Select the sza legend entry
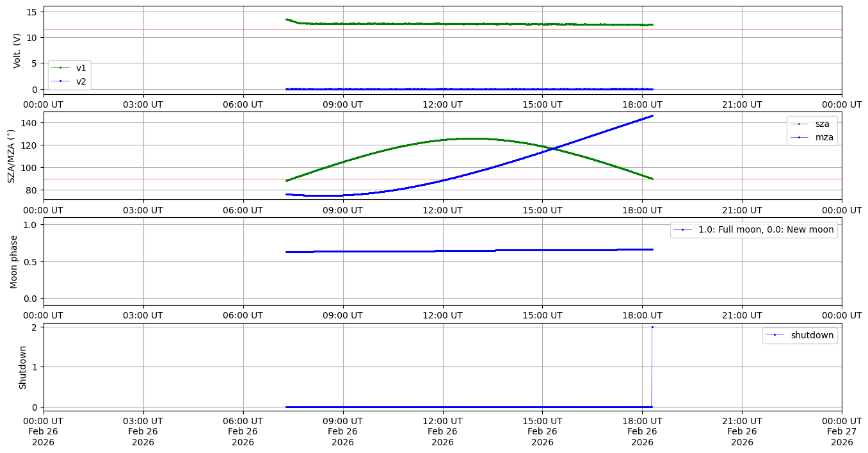 point(823,124)
